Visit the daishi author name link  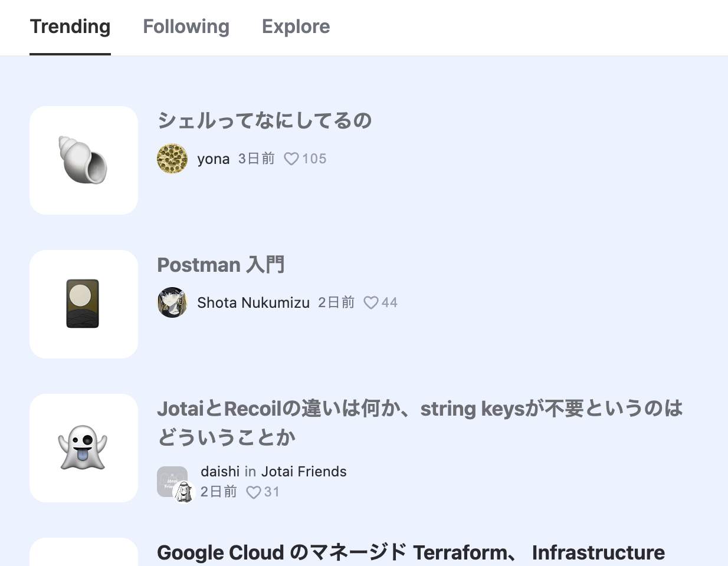coord(220,472)
